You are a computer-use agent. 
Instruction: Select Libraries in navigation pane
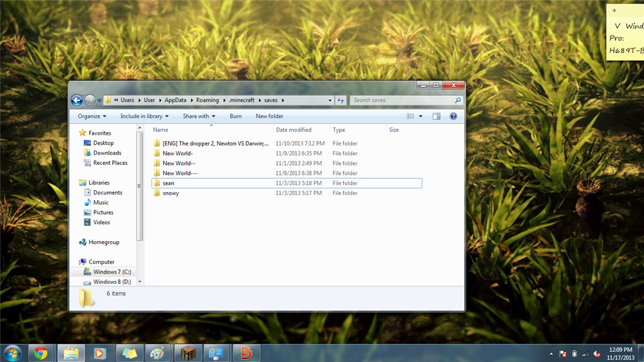[99, 182]
